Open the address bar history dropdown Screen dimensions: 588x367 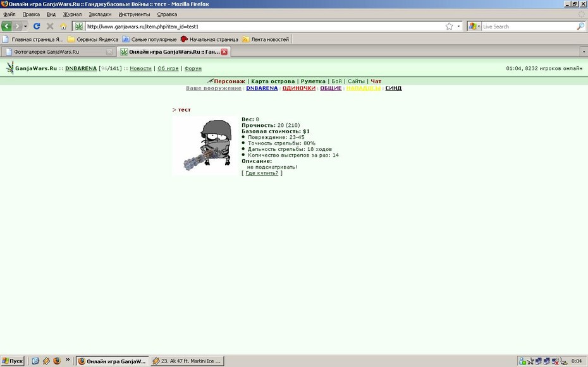(x=458, y=27)
